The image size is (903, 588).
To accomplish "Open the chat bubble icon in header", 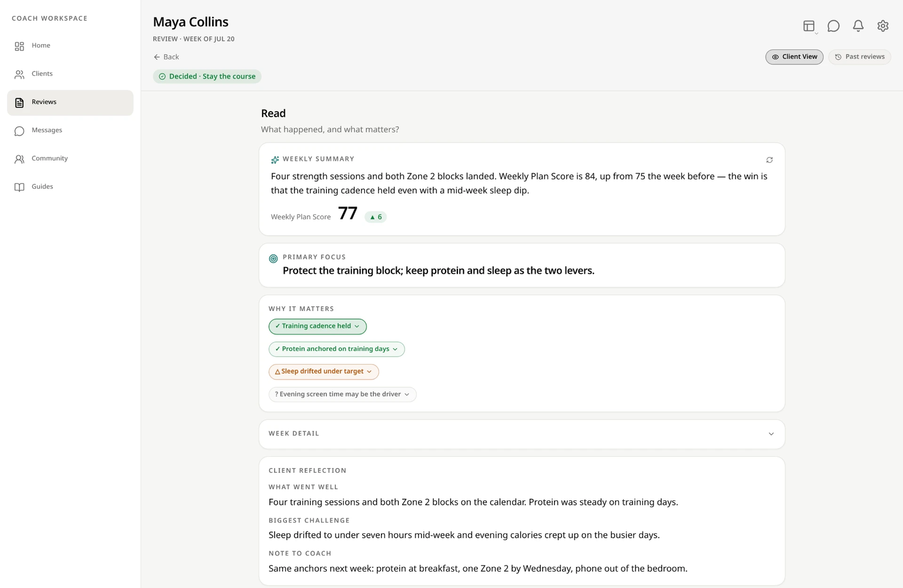I will pyautogui.click(x=834, y=26).
